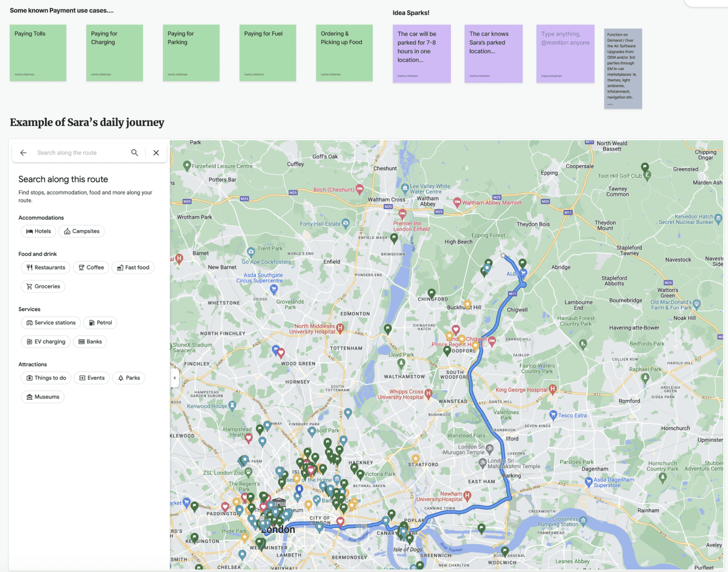Click the King George Hospital pin
The height and width of the screenshot is (572, 728).
(553, 388)
